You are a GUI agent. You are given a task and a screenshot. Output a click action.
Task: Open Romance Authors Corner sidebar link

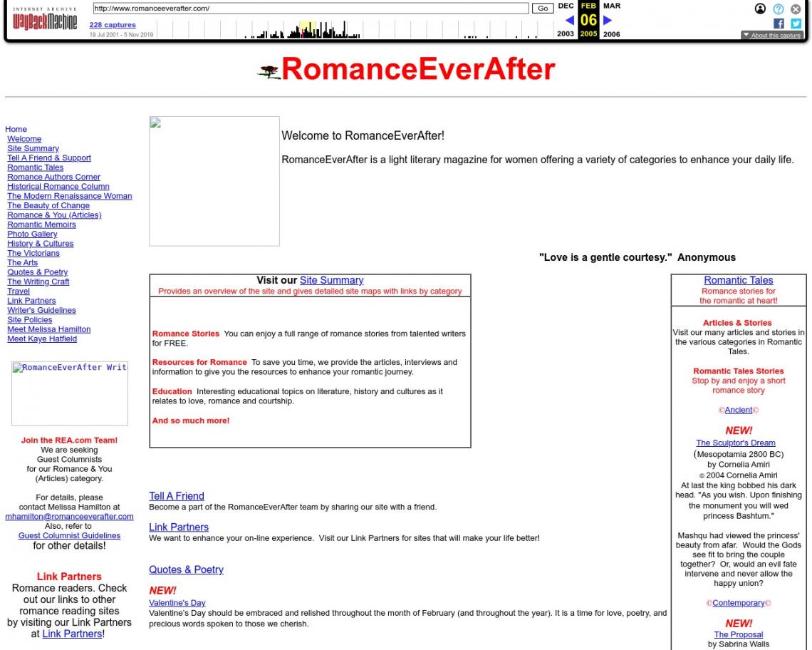click(x=54, y=177)
